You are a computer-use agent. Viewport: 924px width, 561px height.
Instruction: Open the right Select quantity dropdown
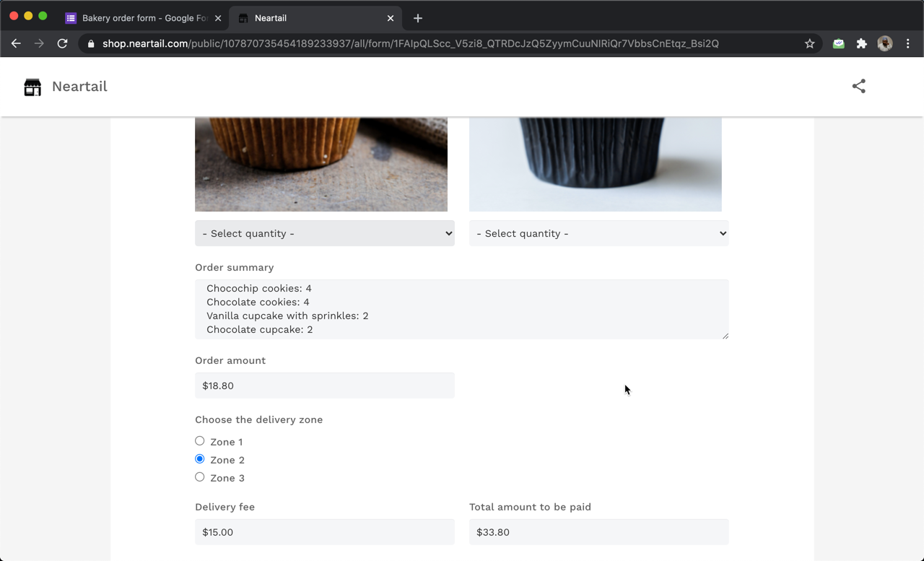598,232
